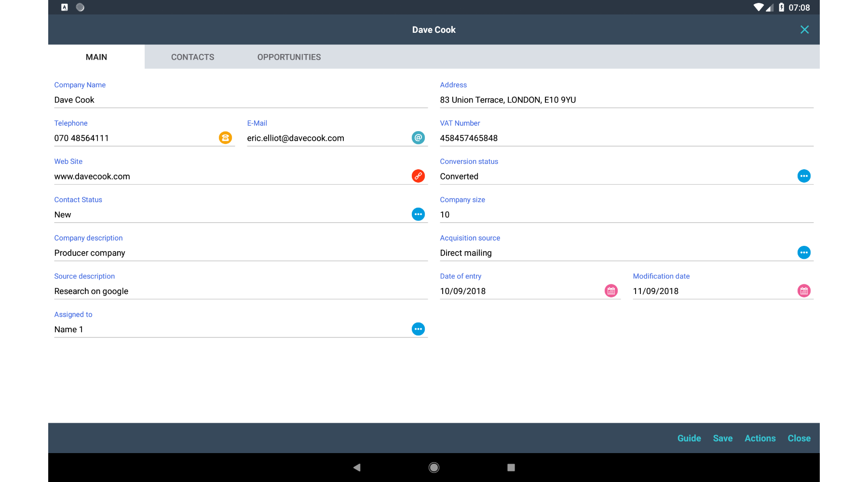Close the Dave Cook dialog with X
868x482 pixels.
pyautogui.click(x=804, y=30)
